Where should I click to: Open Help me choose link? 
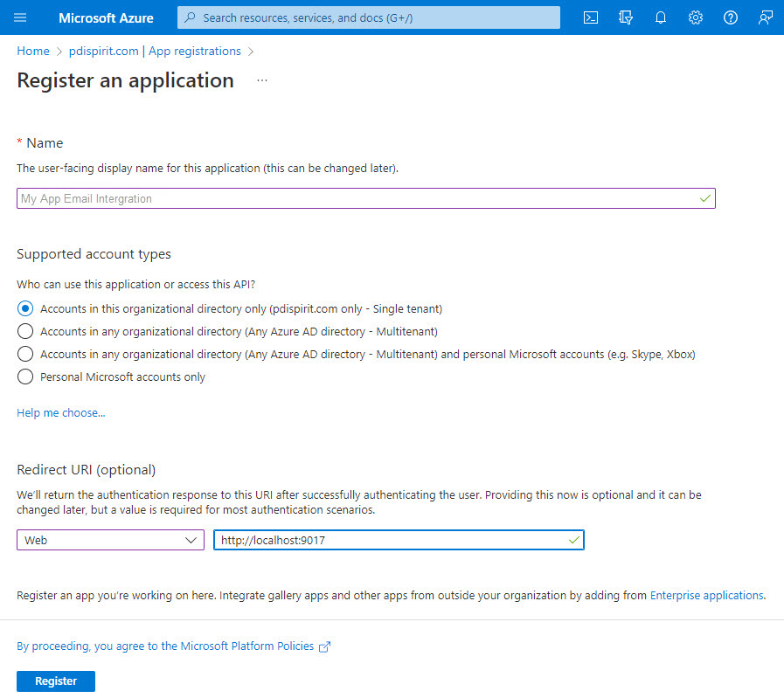[61, 412]
